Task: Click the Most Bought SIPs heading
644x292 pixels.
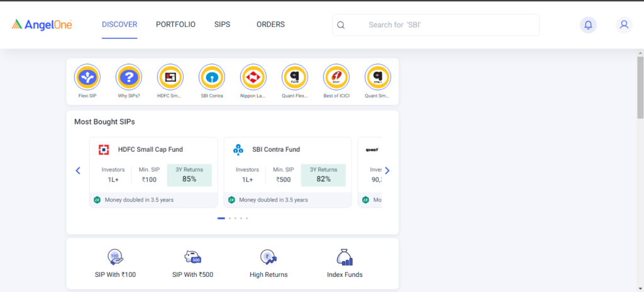Action: point(104,121)
